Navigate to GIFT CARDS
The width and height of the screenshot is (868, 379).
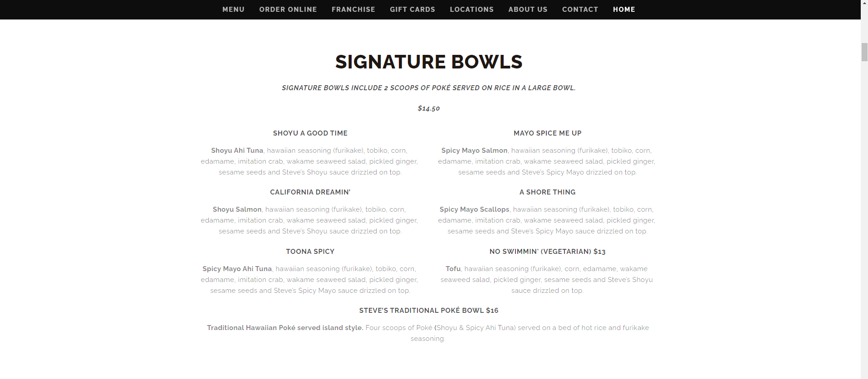(412, 9)
